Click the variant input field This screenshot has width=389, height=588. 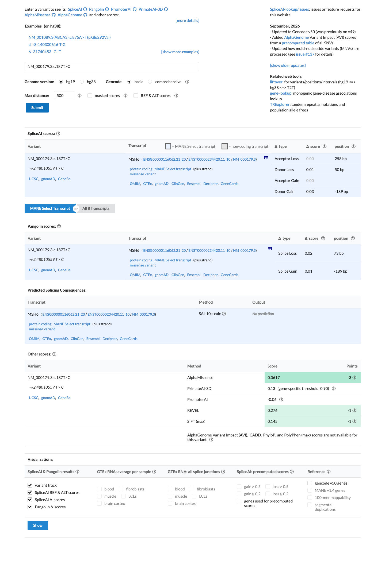click(112, 67)
